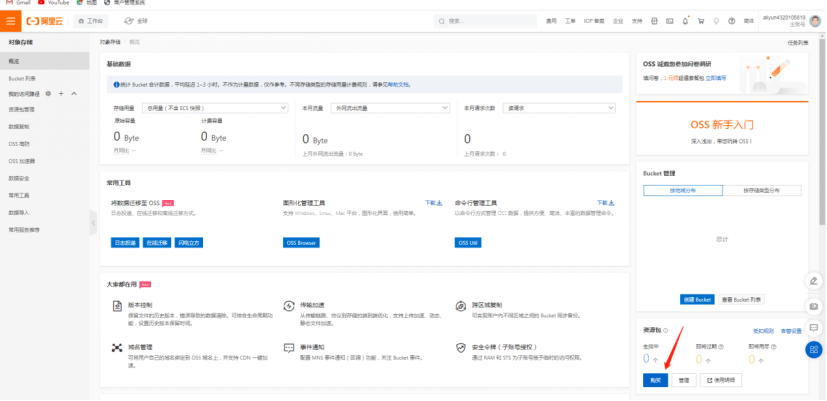827x401 pixels.
Task: Click the OSS Util button
Action: (x=468, y=243)
